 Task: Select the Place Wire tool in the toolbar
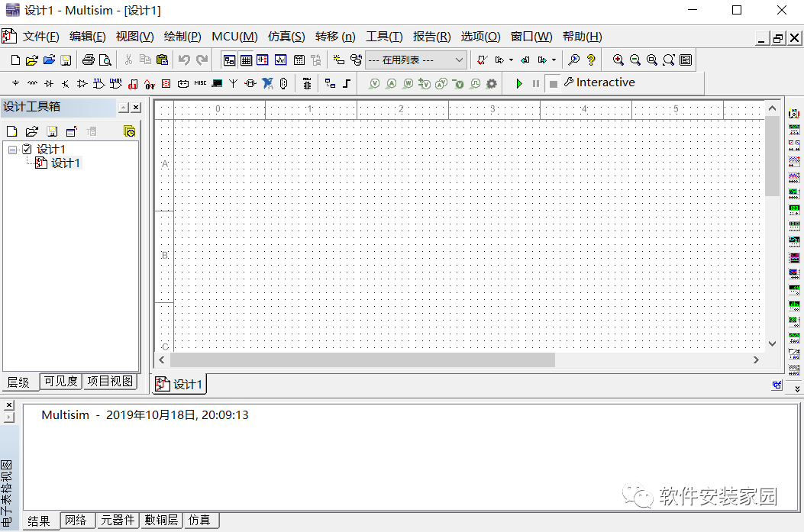[x=347, y=82]
